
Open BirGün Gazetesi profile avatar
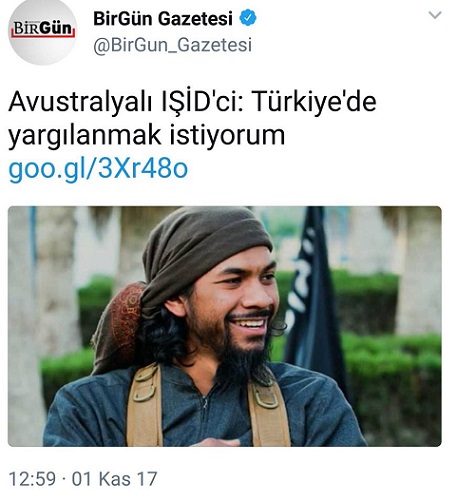42,31
